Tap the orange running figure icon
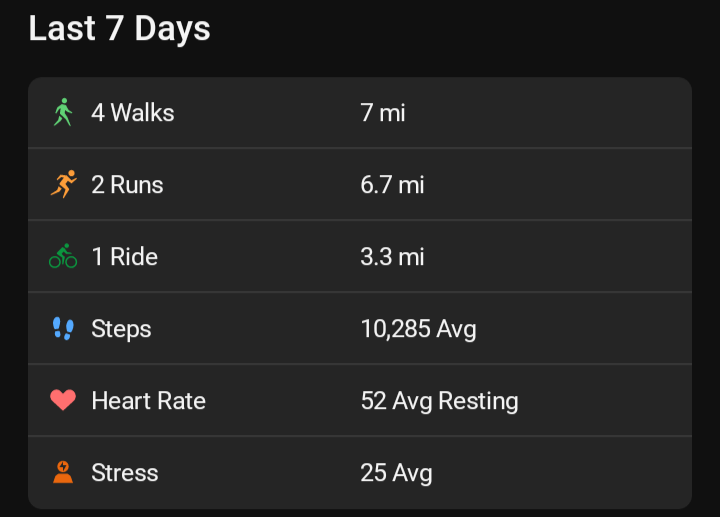The image size is (720, 517). [x=63, y=184]
